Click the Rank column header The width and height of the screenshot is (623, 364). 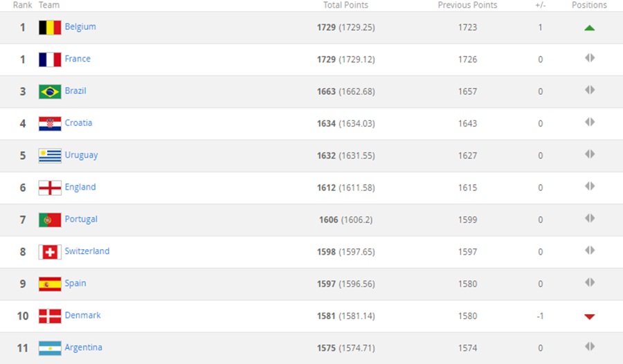tap(23, 5)
